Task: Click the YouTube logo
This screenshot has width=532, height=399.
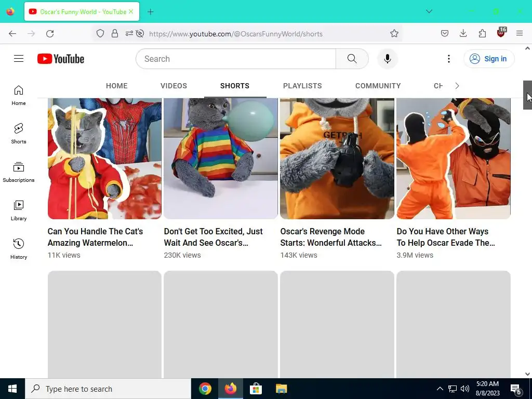Action: coord(61,59)
